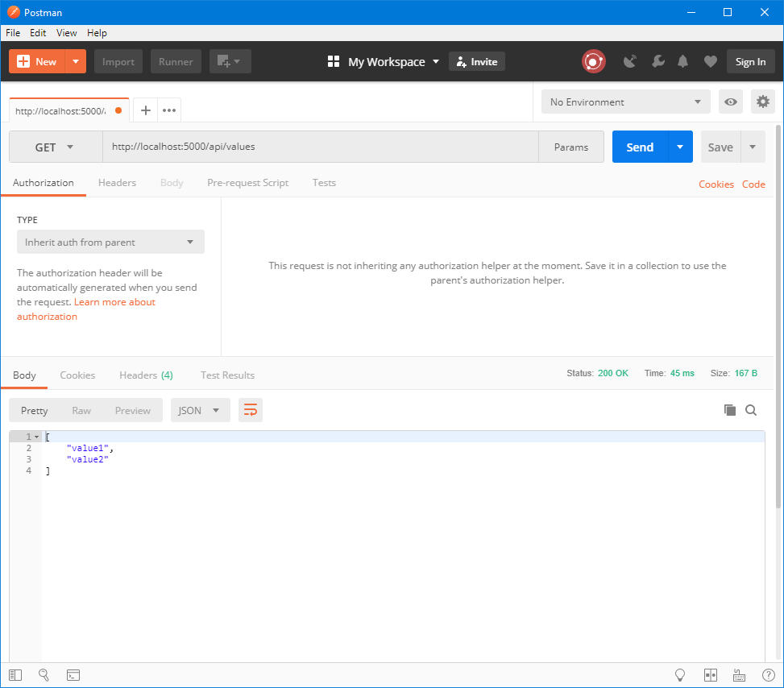This screenshot has height=688, width=784.
Task: Switch response view to Preview
Action: tap(132, 411)
